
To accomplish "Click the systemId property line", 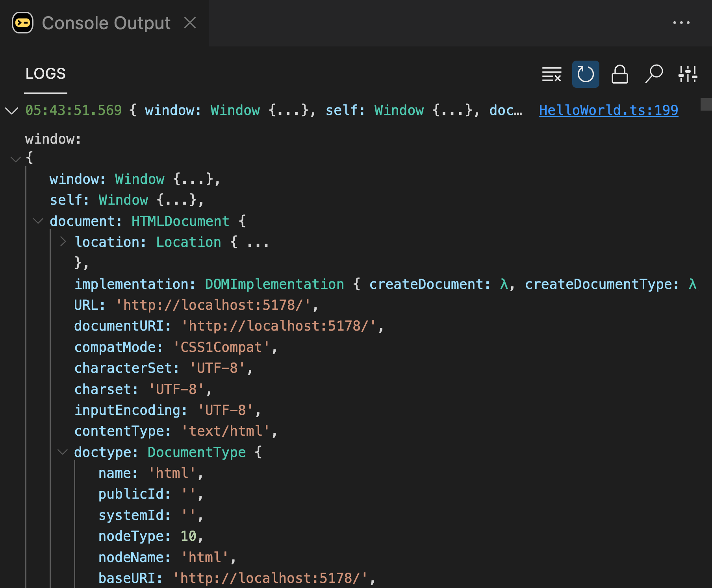I will coord(151,516).
